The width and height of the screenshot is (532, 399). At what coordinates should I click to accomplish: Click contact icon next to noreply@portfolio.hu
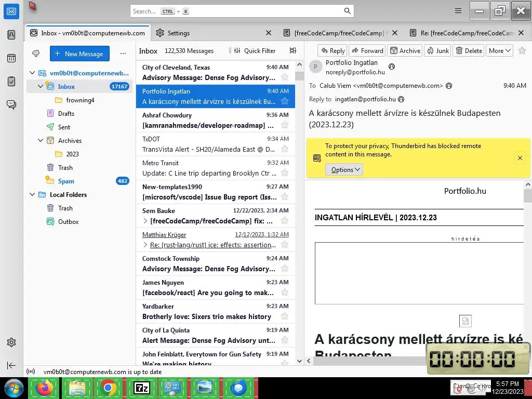[392, 66]
